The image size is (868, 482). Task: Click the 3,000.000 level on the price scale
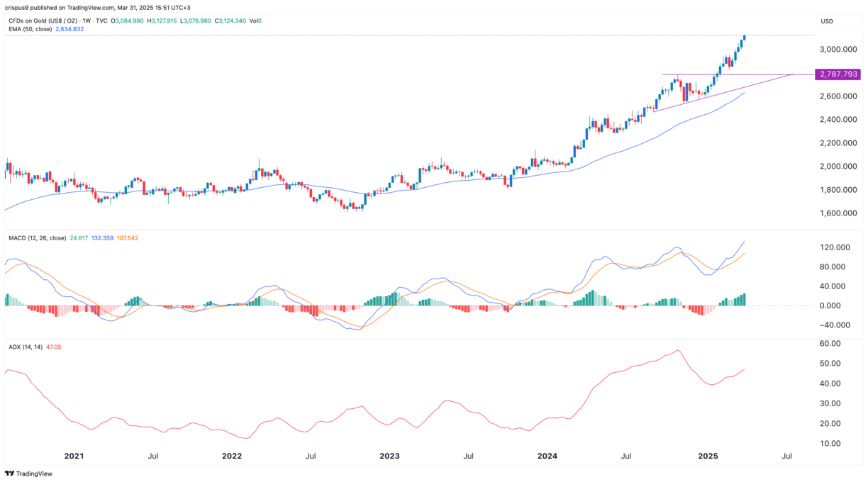837,50
